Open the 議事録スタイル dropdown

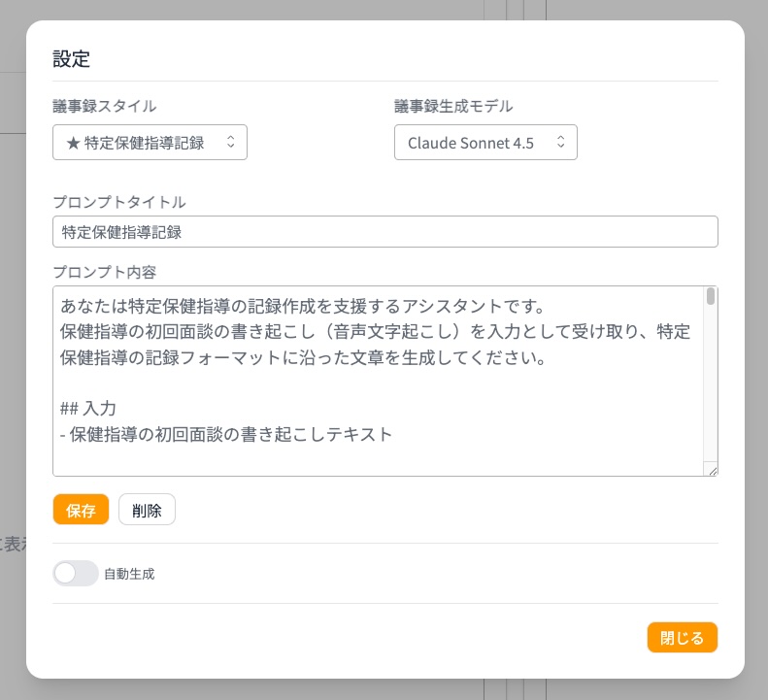(149, 143)
